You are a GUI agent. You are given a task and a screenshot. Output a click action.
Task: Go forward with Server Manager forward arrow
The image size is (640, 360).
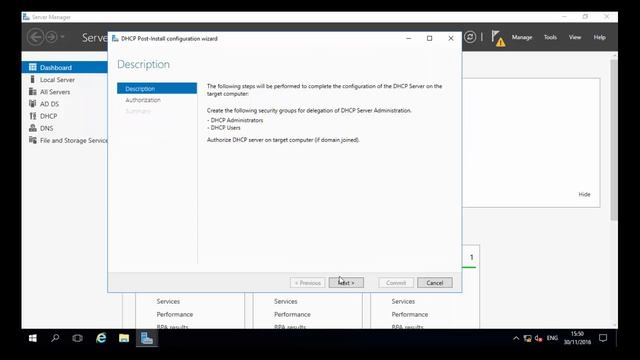click(51, 37)
